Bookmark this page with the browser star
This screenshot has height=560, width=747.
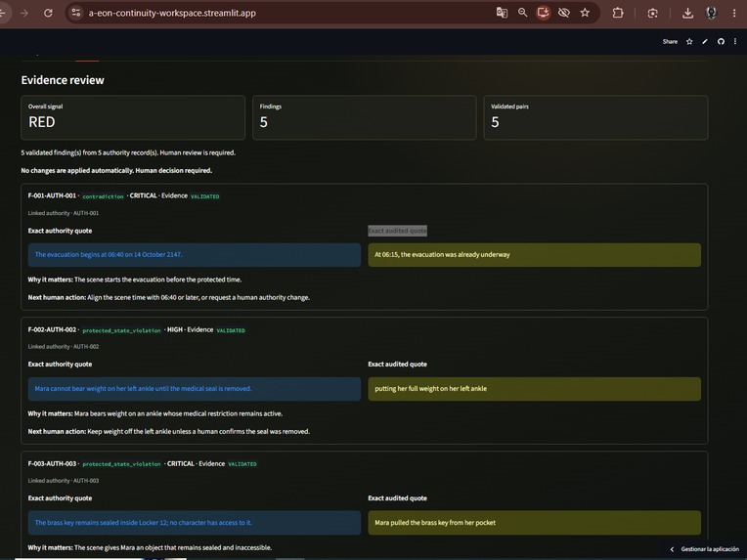585,13
